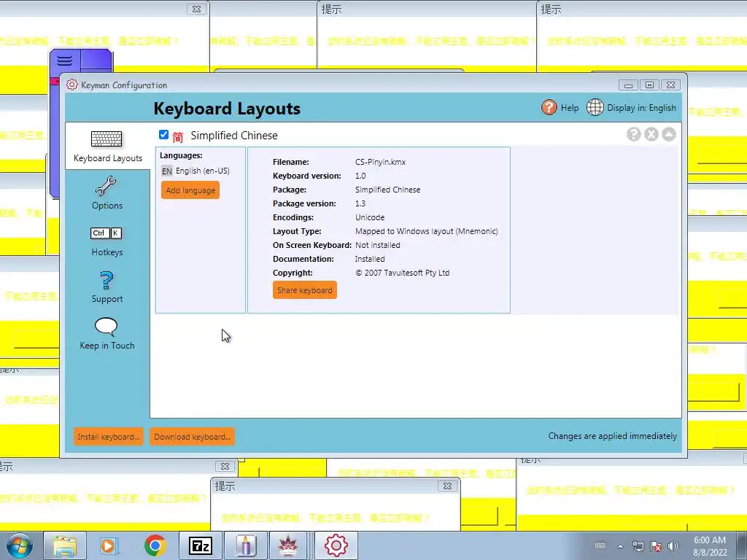Click the purple candle app taskbar icon
This screenshot has width=747, height=560.
[x=245, y=545]
